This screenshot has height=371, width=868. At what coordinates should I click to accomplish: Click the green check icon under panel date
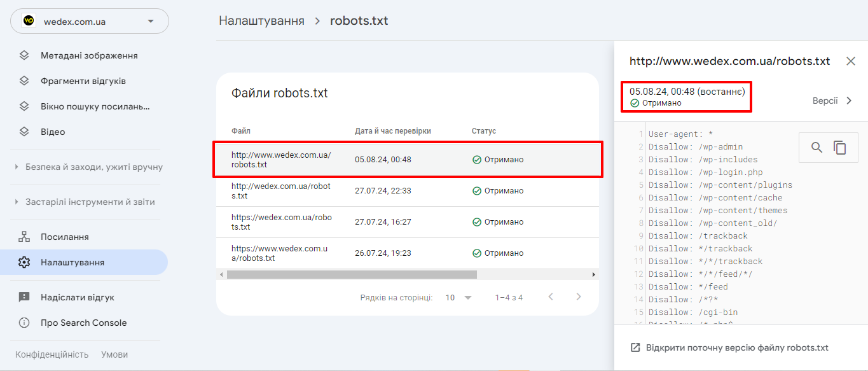tap(635, 103)
